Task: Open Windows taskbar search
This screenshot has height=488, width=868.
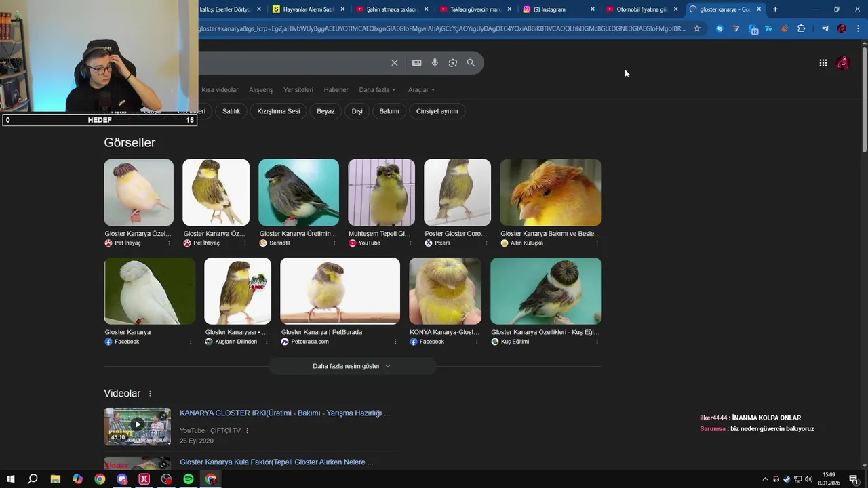Action: pos(33,479)
